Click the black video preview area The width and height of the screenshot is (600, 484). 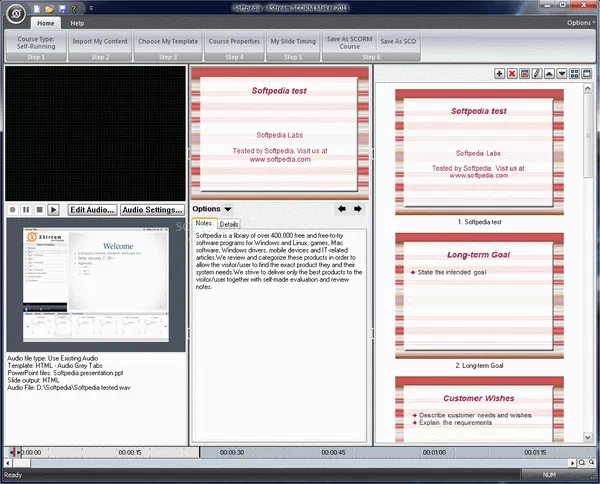point(95,133)
